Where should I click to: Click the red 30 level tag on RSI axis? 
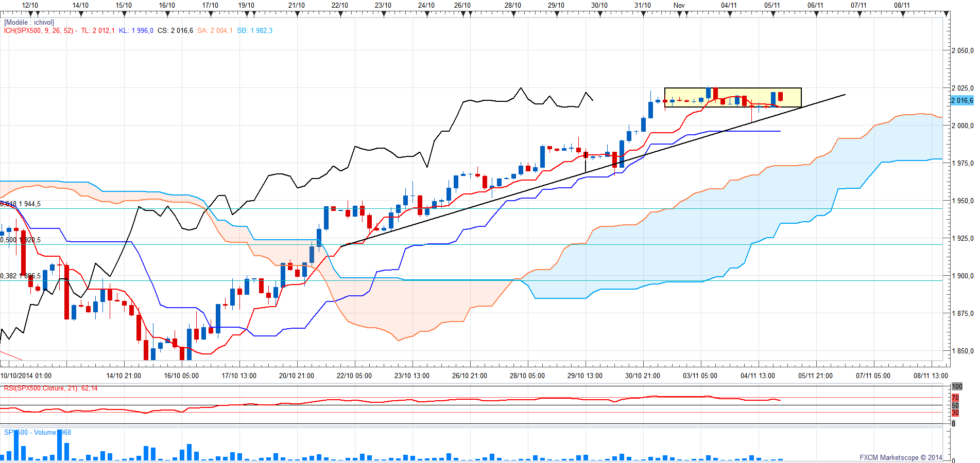coord(955,413)
